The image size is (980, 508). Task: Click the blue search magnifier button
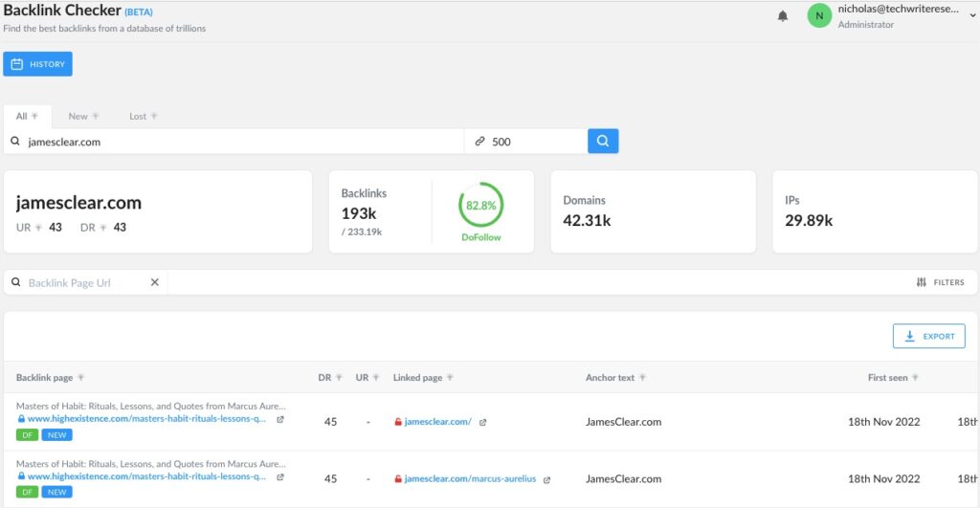[x=603, y=142]
